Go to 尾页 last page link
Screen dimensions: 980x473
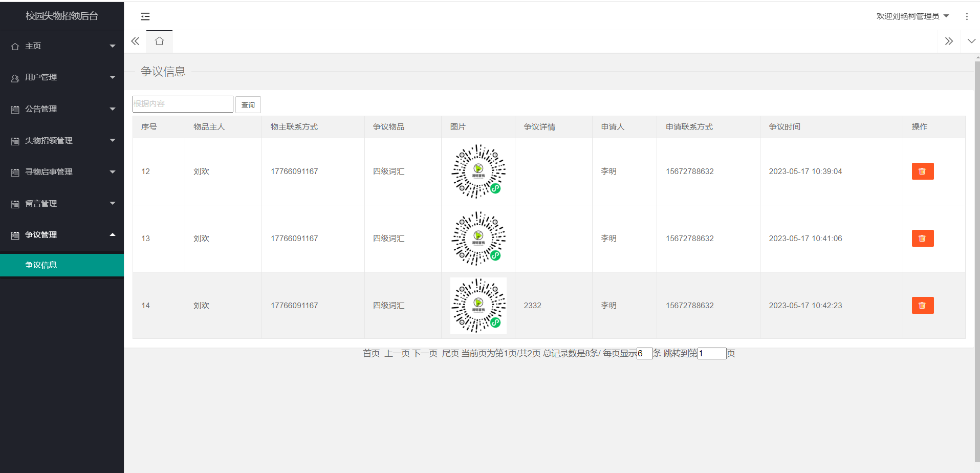pos(450,353)
